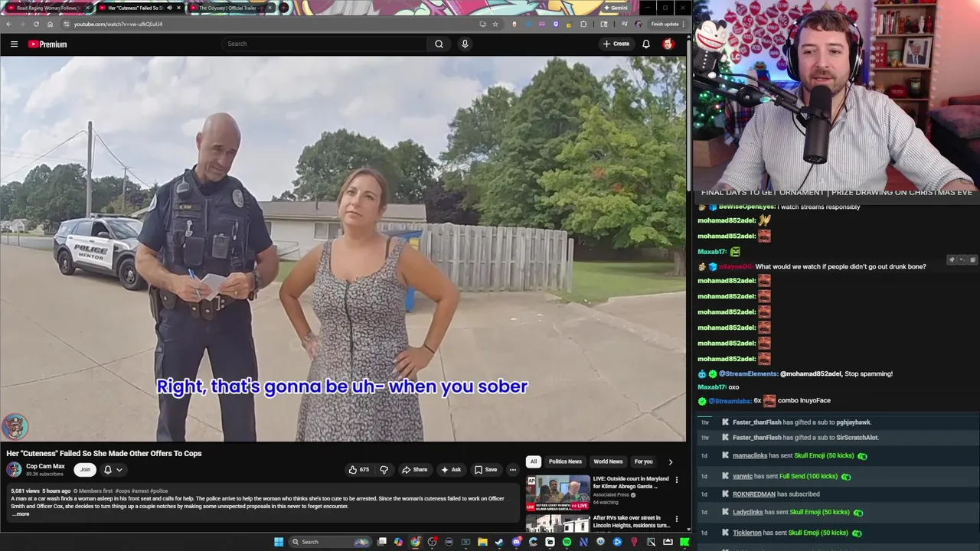This screenshot has height=551, width=980.
Task: Open the subscription notification bell dropdown
Action: click(113, 469)
